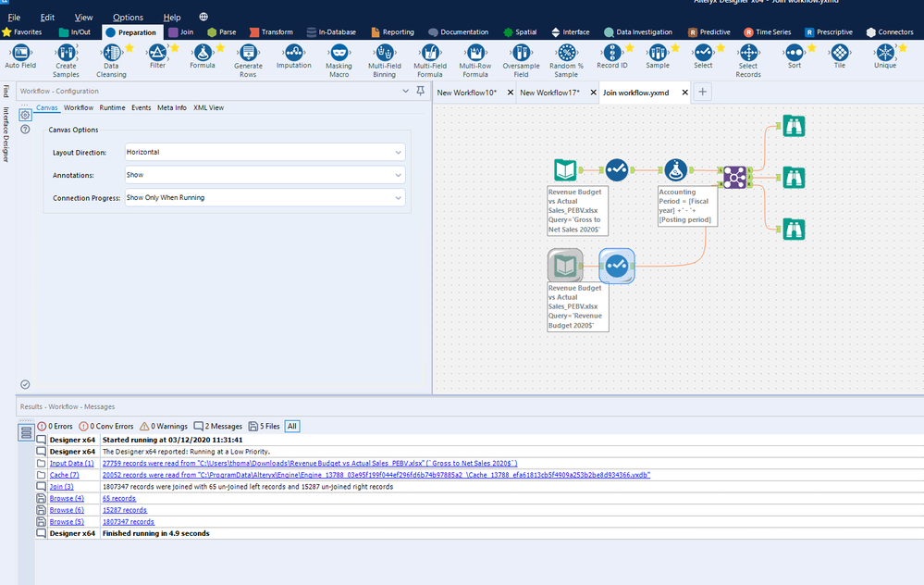The height and width of the screenshot is (585, 924).
Task: Switch to New Workflow10 tab
Action: click(467, 93)
